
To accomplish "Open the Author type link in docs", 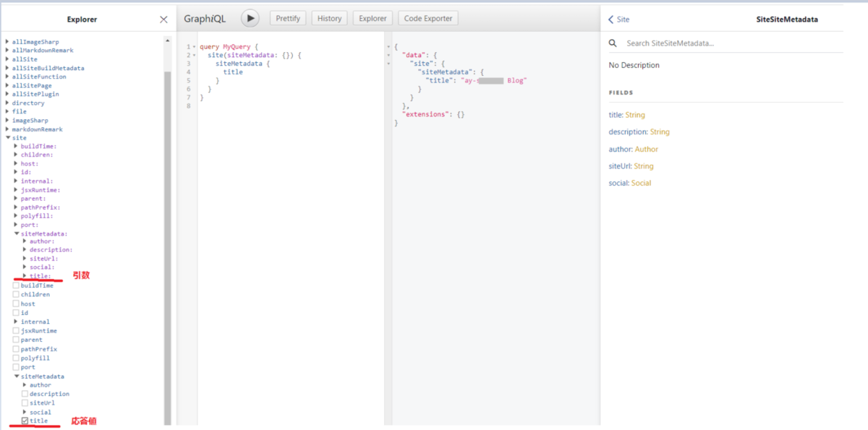I will pyautogui.click(x=647, y=149).
